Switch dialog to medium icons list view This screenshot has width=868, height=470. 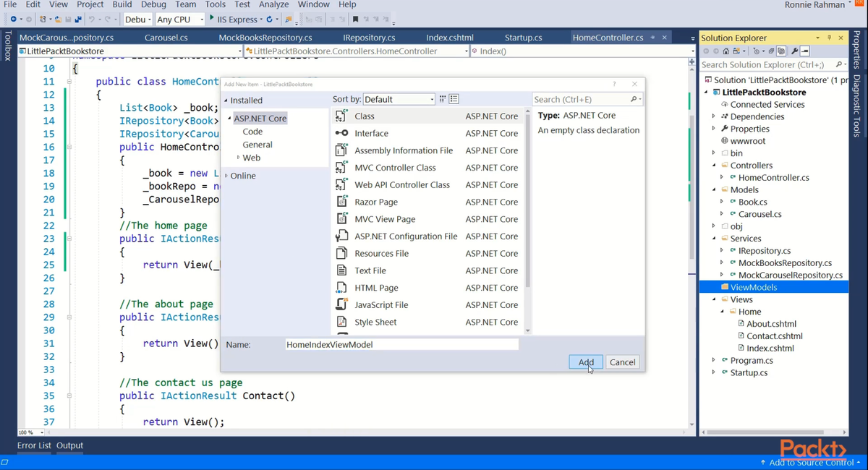point(454,99)
